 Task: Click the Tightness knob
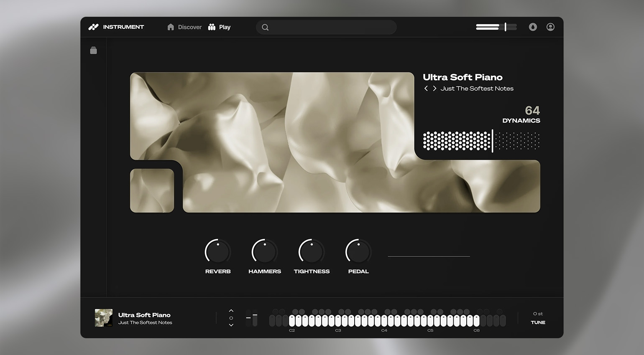pos(312,252)
